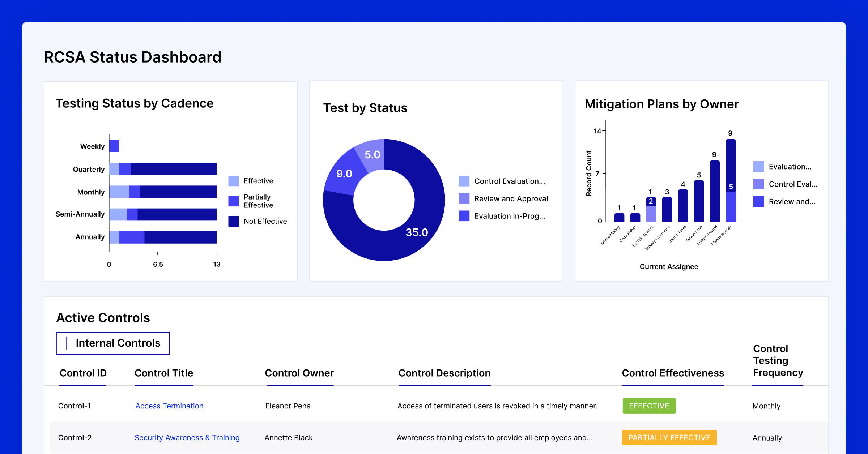
Task: Select the Internal Controls tab
Action: (112, 343)
